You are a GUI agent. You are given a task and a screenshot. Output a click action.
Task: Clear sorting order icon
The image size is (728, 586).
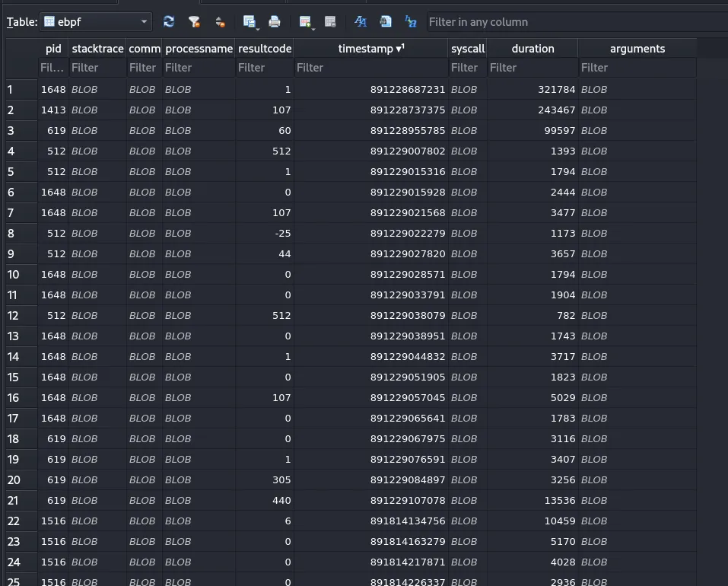point(220,22)
